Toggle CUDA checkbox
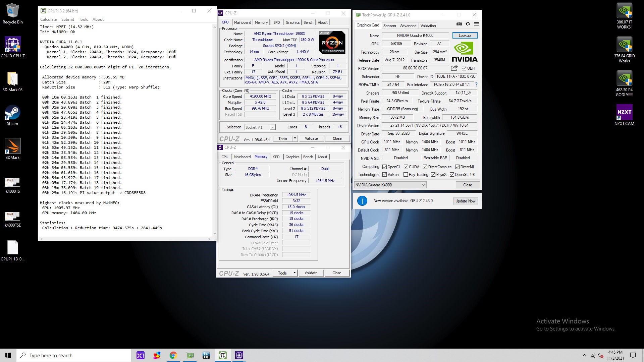This screenshot has width=644, height=362. (x=406, y=167)
